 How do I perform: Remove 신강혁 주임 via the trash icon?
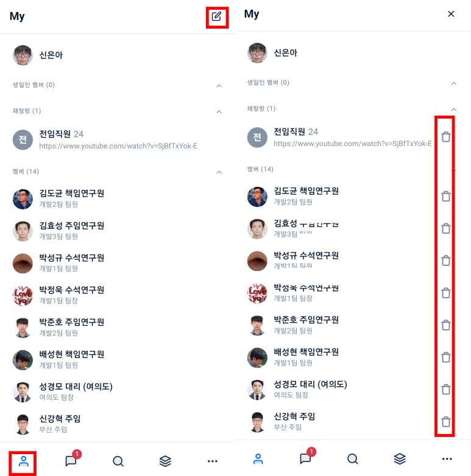(x=446, y=422)
